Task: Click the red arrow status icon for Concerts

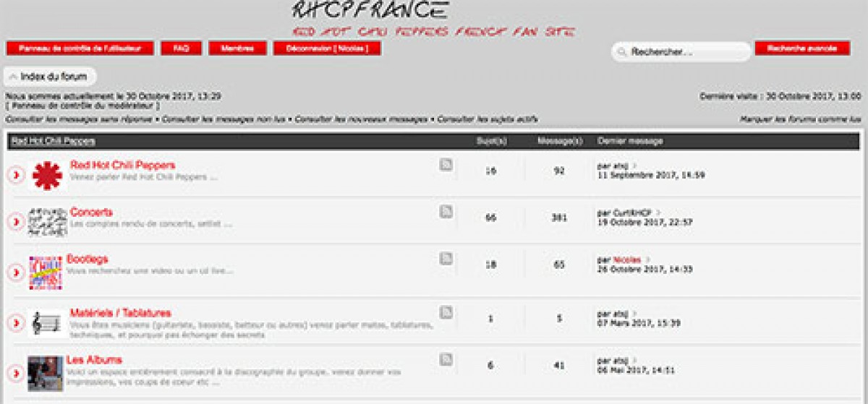Action: click(16, 222)
